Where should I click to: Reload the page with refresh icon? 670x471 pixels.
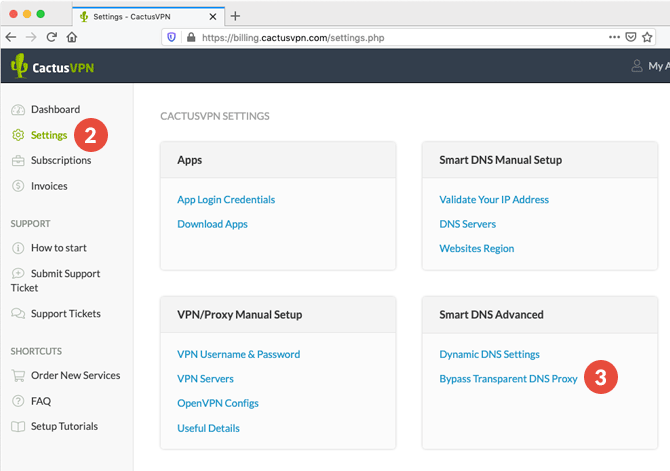point(52,37)
